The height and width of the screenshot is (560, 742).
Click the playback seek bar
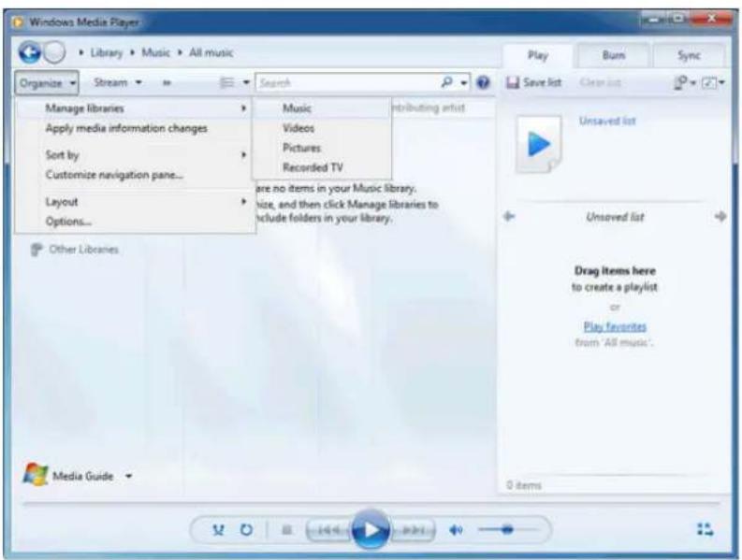(x=371, y=504)
